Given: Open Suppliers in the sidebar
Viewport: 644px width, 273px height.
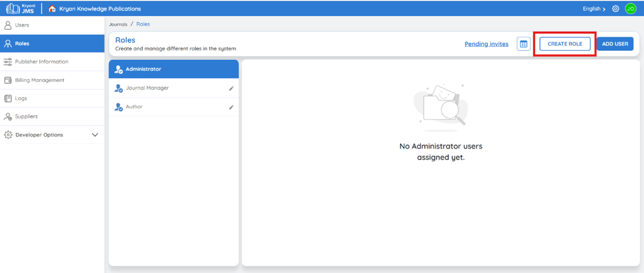Looking at the screenshot, I should pyautogui.click(x=52, y=116).
